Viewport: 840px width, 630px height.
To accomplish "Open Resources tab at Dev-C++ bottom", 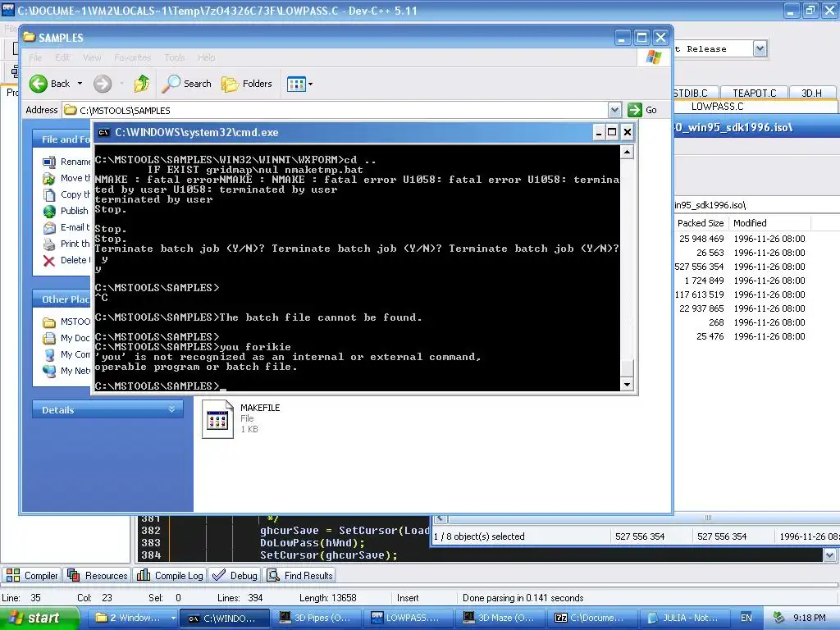I will click(98, 575).
